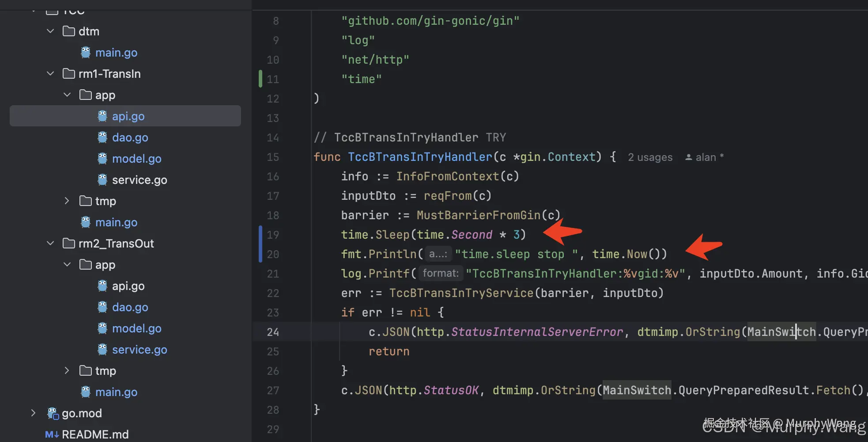This screenshot has height=442, width=868.
Task: Open dao.go under rm1-TransIn app
Action: (130, 137)
